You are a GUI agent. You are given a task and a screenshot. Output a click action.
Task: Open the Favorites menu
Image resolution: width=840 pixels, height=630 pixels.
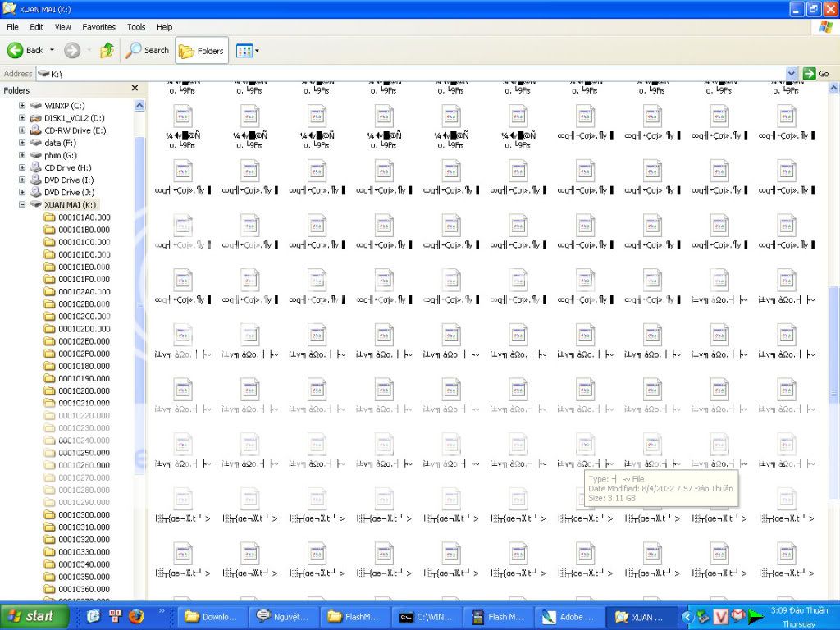point(98,27)
